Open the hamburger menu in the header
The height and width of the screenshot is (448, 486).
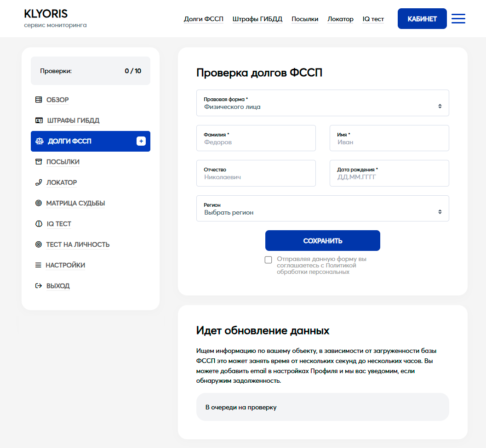(x=458, y=19)
